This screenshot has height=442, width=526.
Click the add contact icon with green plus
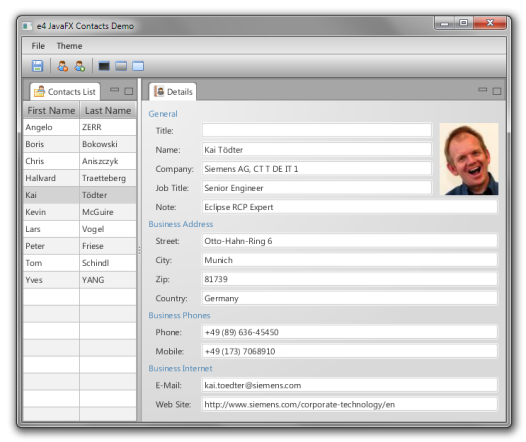click(x=80, y=66)
